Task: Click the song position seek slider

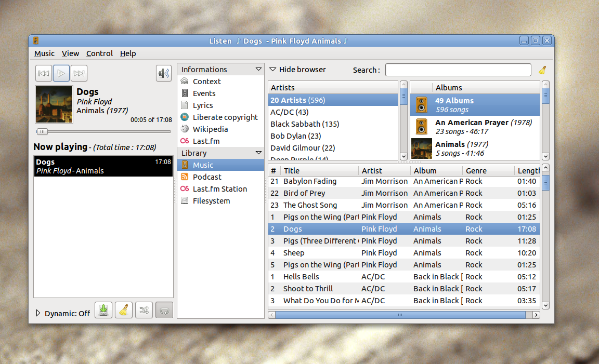Action: pos(103,132)
